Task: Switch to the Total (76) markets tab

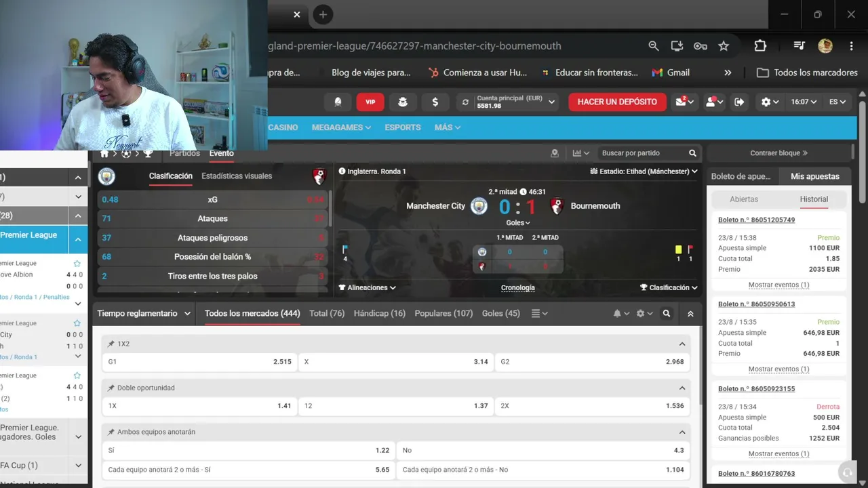Action: coord(327,314)
